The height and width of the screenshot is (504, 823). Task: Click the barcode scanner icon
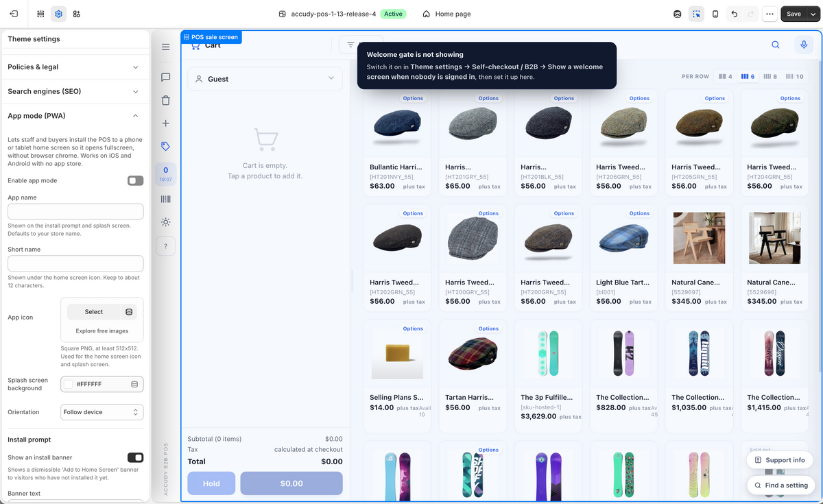pos(165,199)
